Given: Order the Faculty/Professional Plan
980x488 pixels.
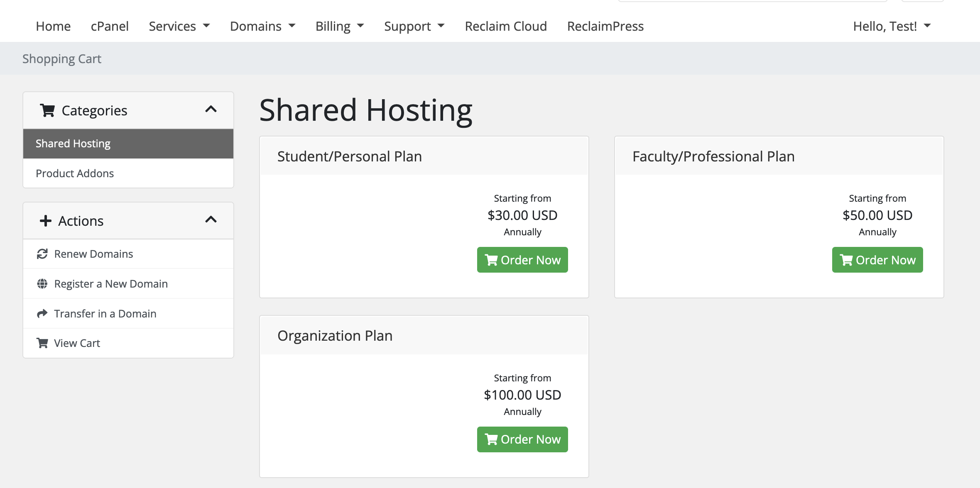Looking at the screenshot, I should point(877,260).
